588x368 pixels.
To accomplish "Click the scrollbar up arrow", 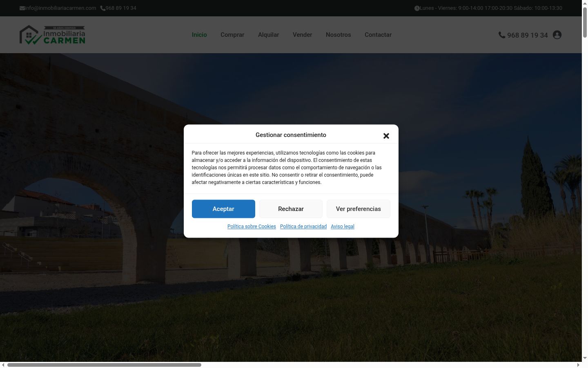I will point(585,3).
